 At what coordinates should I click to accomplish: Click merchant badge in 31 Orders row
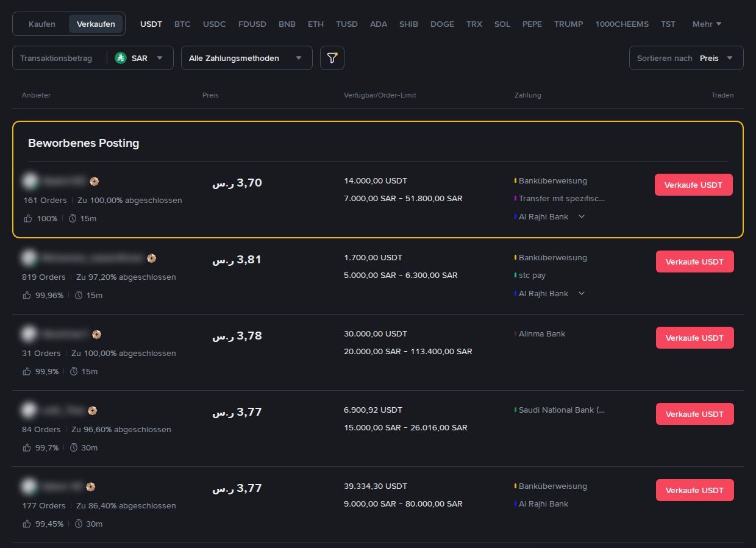(97, 335)
